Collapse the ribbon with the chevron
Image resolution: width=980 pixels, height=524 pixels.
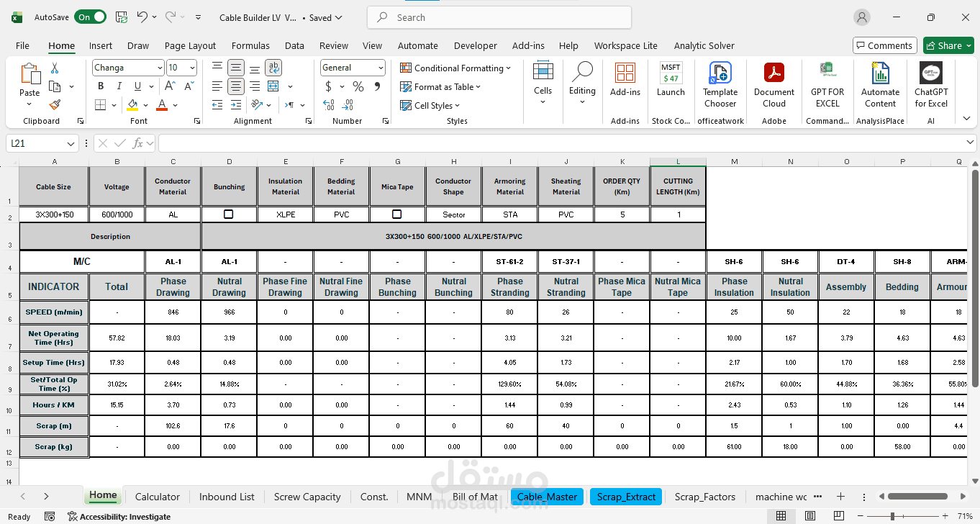pos(966,119)
